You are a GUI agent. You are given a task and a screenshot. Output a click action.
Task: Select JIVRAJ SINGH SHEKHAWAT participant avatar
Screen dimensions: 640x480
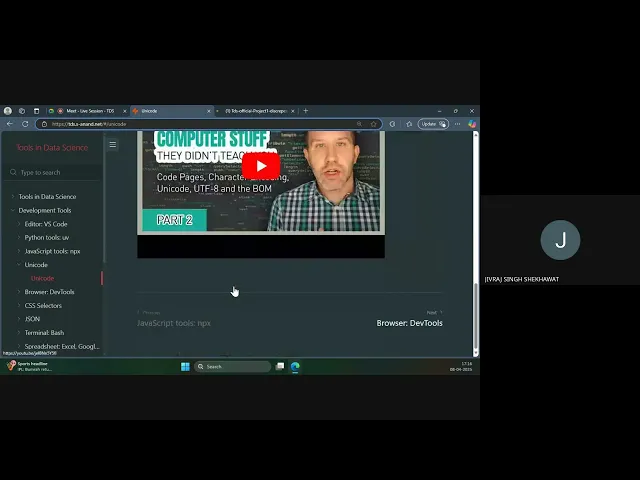point(560,240)
